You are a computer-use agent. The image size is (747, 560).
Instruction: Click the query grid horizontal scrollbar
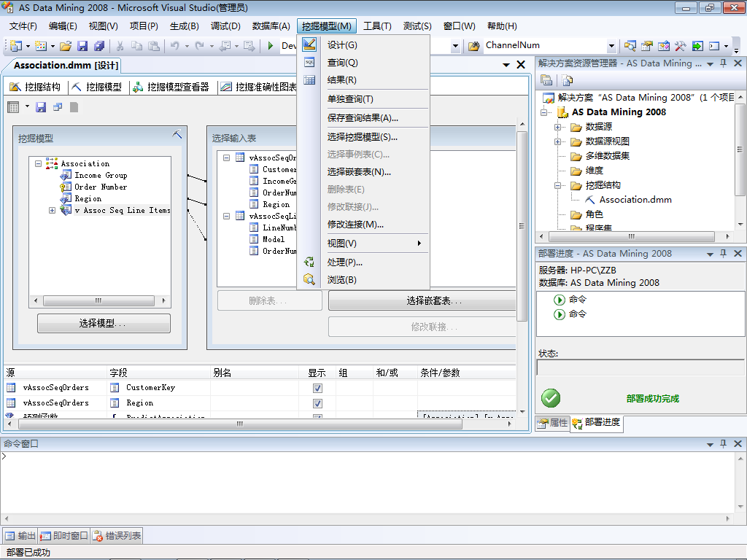point(258,424)
